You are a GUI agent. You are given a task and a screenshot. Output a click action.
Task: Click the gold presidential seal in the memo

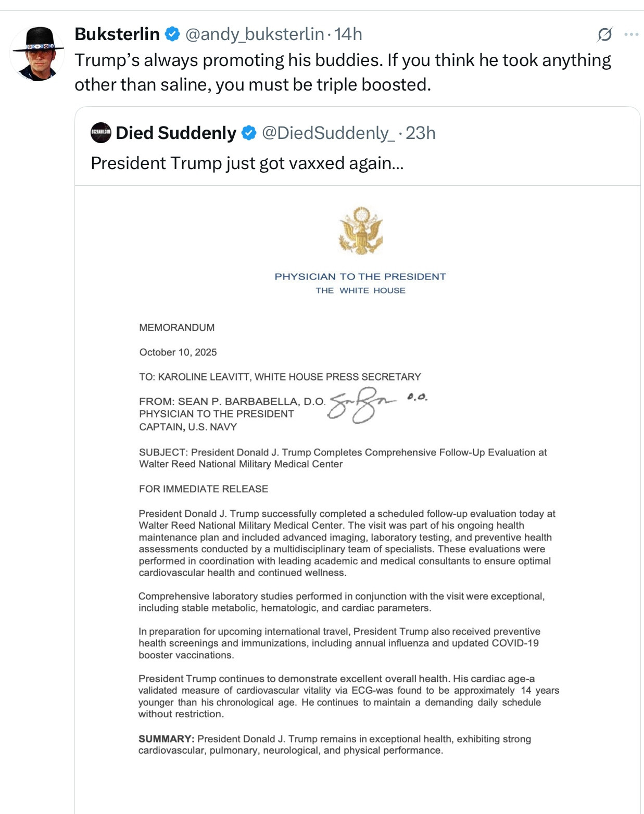point(360,231)
